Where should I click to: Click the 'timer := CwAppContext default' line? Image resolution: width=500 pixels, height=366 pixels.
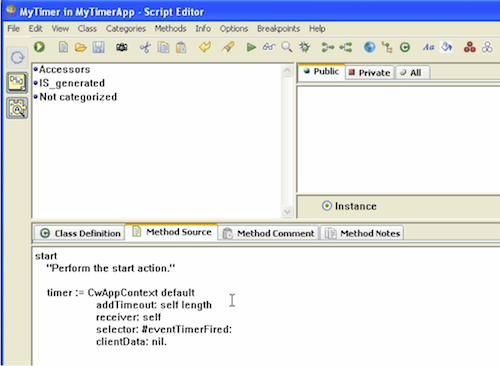tap(121, 293)
